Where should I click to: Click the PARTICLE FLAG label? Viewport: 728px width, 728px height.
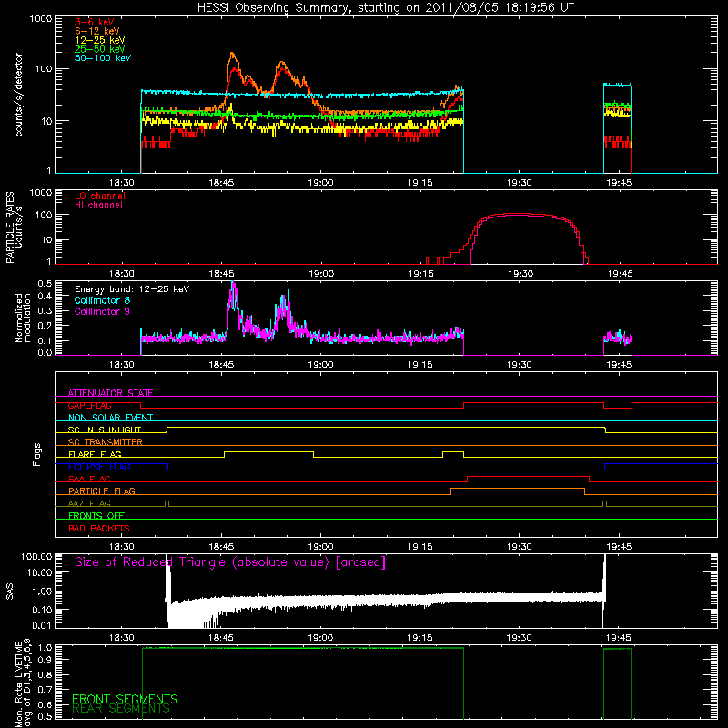tap(102, 490)
